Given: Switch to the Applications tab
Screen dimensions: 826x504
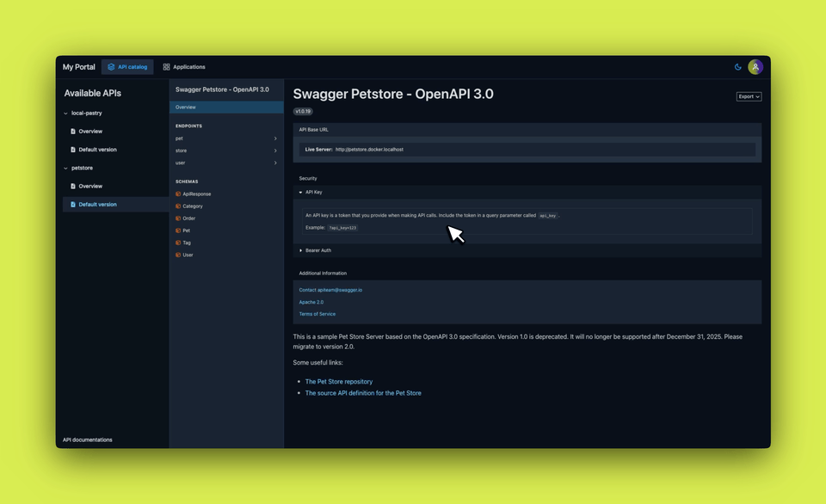Looking at the screenshot, I should click(x=188, y=67).
